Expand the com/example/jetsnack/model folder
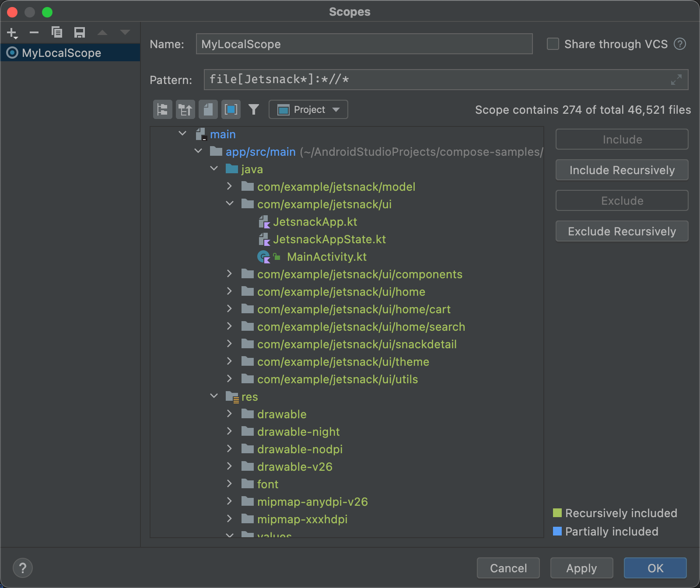700x588 pixels. coord(229,186)
